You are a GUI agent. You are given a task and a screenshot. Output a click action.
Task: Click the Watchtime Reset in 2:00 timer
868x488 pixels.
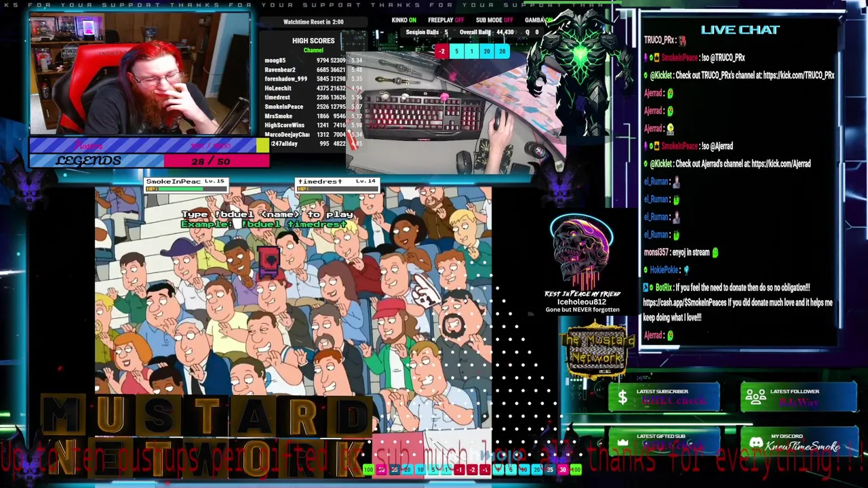[313, 22]
